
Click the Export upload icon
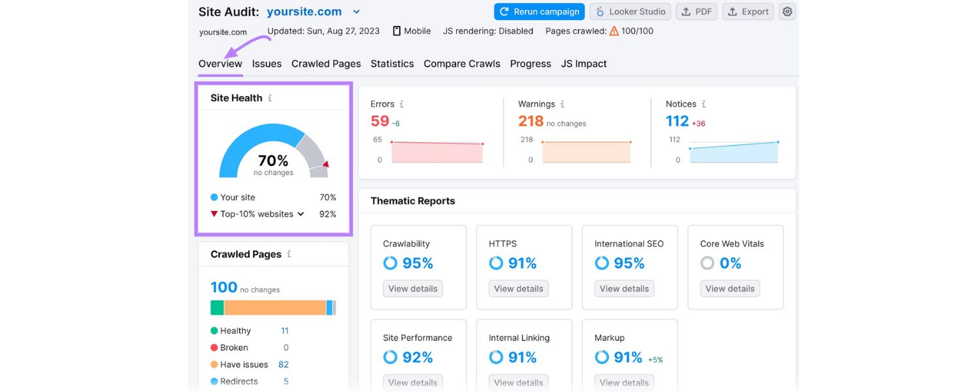[x=733, y=11]
